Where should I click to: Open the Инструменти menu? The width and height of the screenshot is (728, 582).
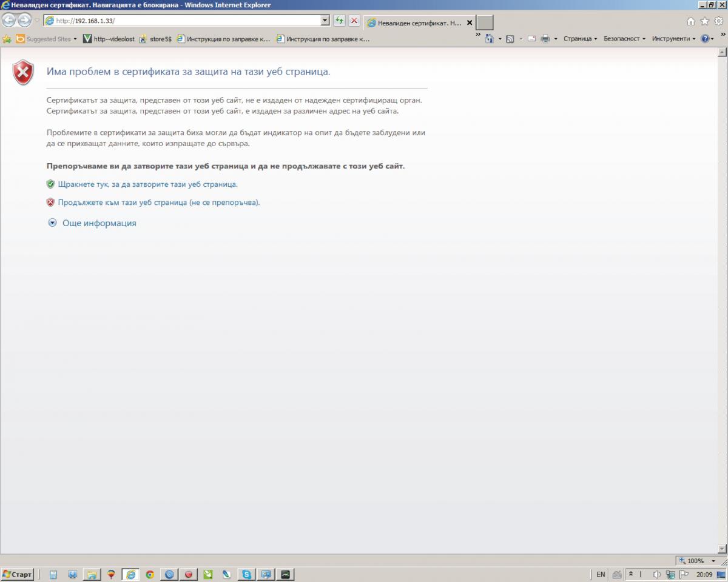point(673,39)
